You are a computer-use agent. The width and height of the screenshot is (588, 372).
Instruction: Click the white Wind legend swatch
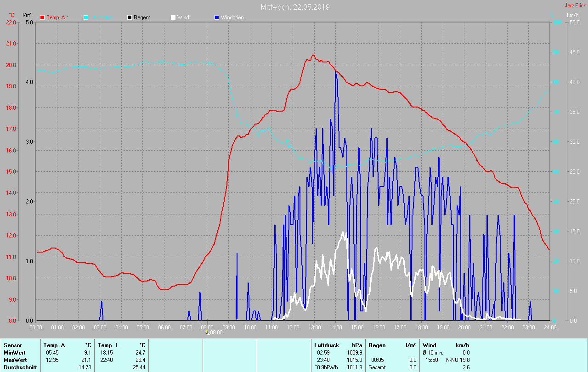173,17
